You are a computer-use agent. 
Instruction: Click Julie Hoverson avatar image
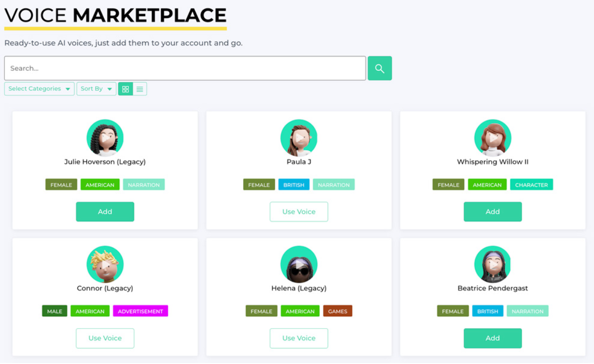[x=105, y=138]
